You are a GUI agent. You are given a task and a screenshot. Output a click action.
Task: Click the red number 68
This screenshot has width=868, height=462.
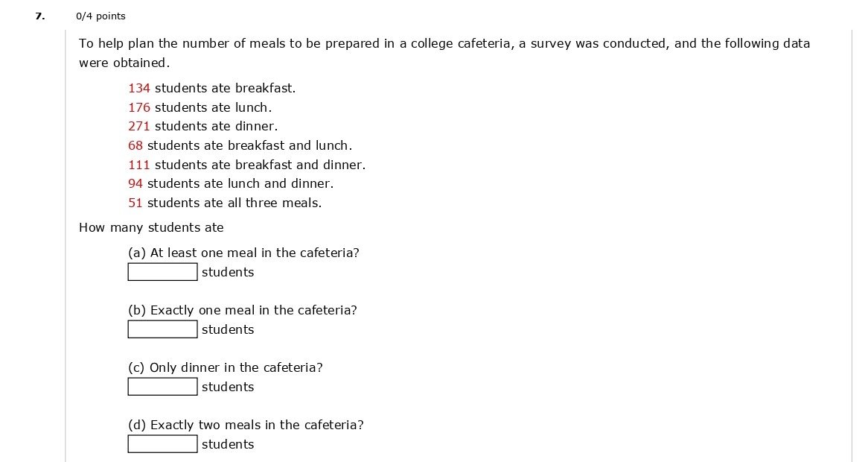point(135,145)
